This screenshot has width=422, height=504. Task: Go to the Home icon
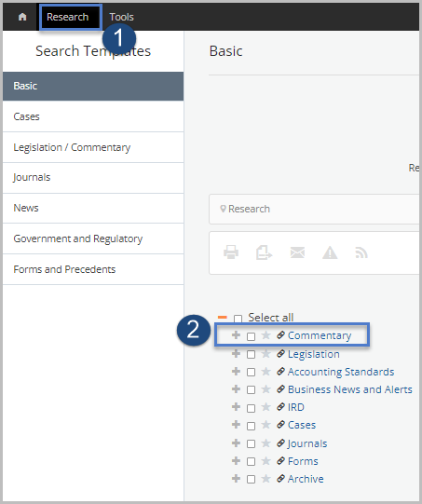(22, 17)
